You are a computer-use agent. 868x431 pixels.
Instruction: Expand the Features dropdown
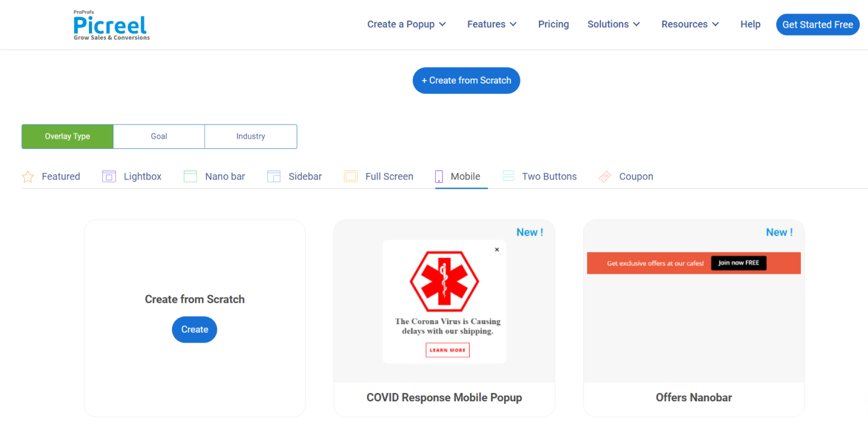pyautogui.click(x=492, y=24)
